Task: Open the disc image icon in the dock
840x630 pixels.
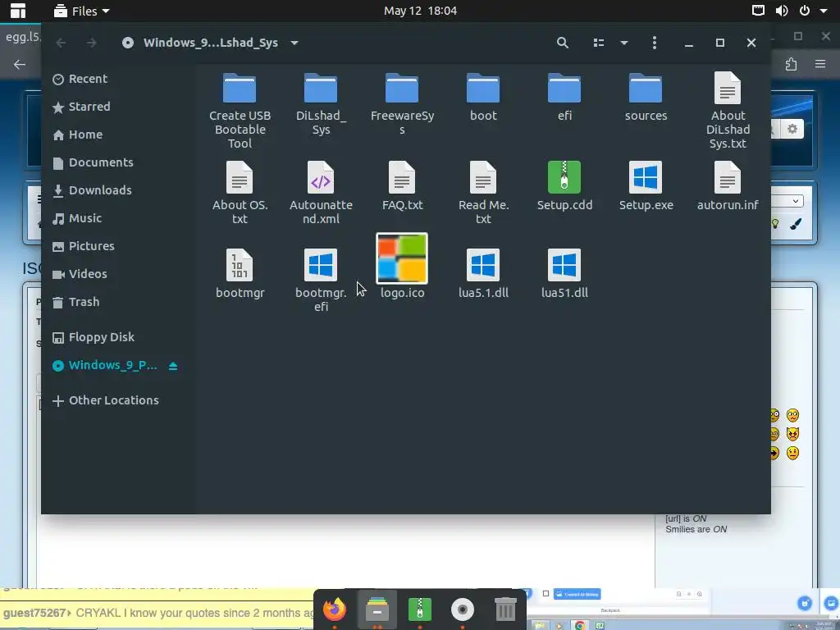Action: pos(463,609)
